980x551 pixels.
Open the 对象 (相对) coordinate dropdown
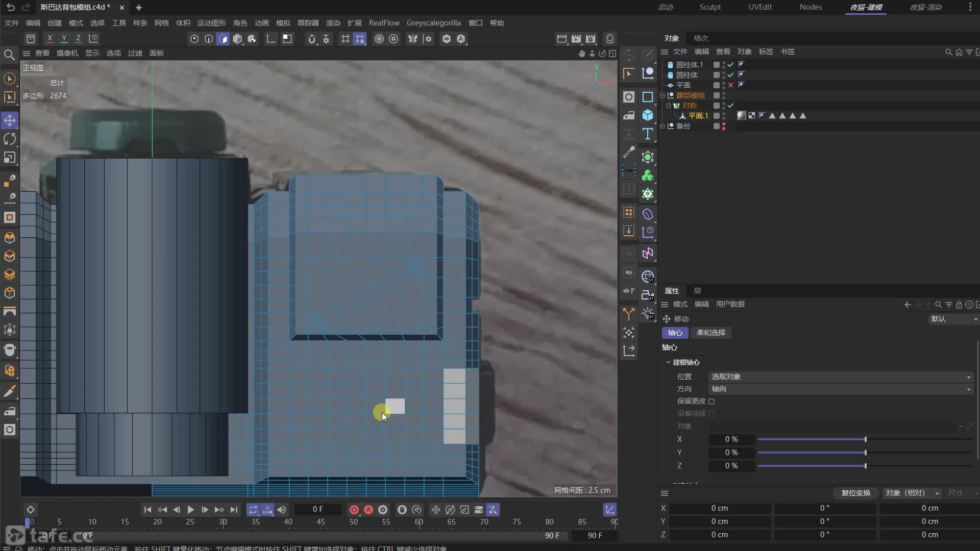pos(912,493)
